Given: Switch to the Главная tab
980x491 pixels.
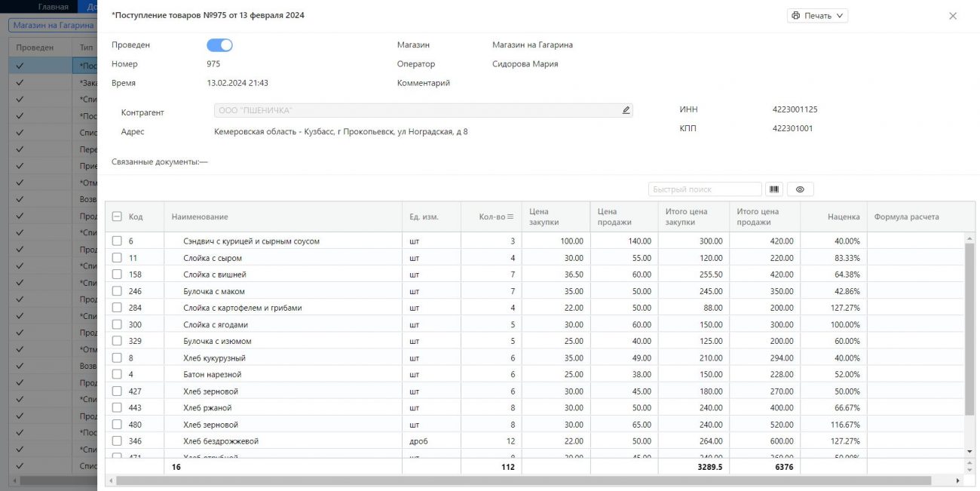Looking at the screenshot, I should [53, 7].
